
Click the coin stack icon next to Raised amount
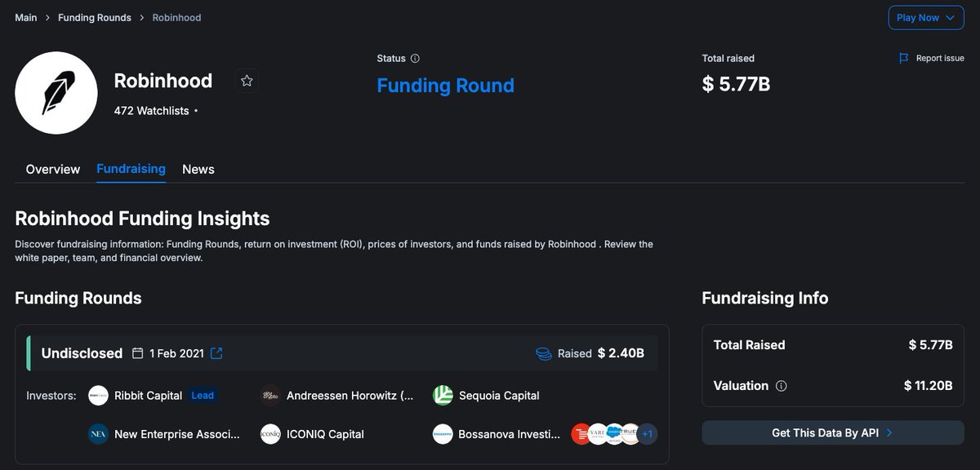tap(543, 353)
